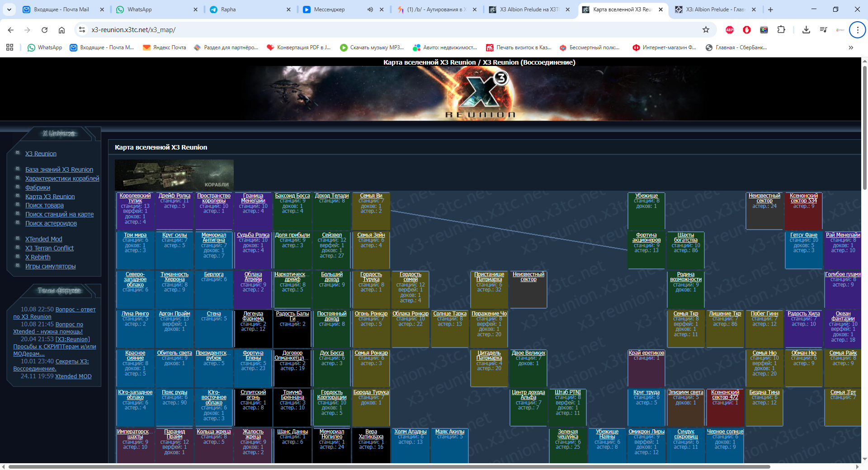868x470 pixels.
Task: Open the Chrome three-dot menu
Action: (857, 30)
